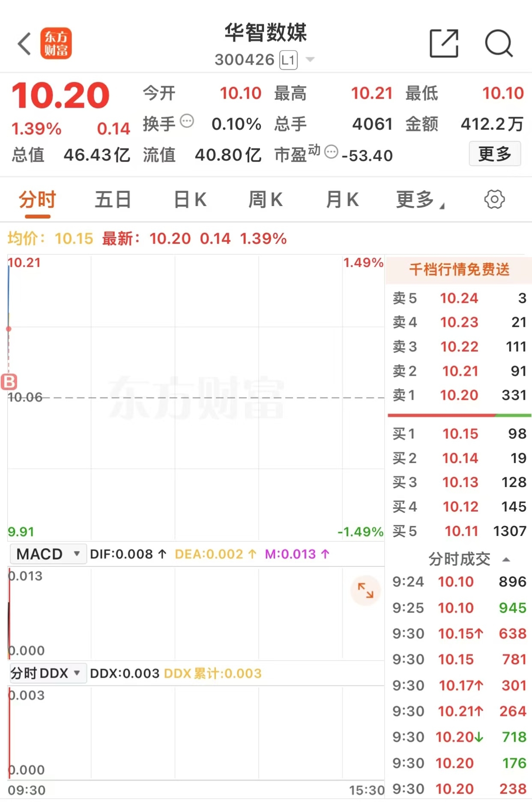Viewport: 532px width, 802px height.
Task: Tap the trade with 176 volume
Action: pos(459,763)
